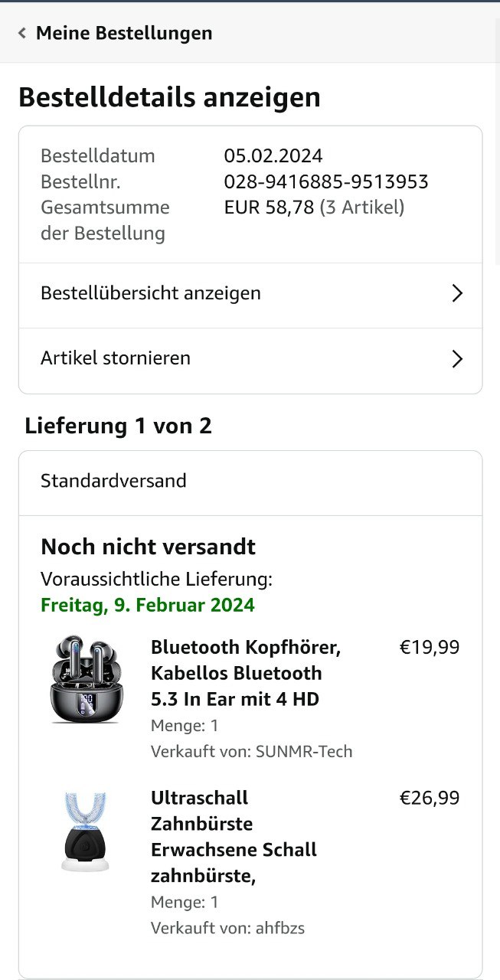Image resolution: width=500 pixels, height=980 pixels.
Task: Open Bestellübersicht anzeigen row
Action: coord(151,293)
